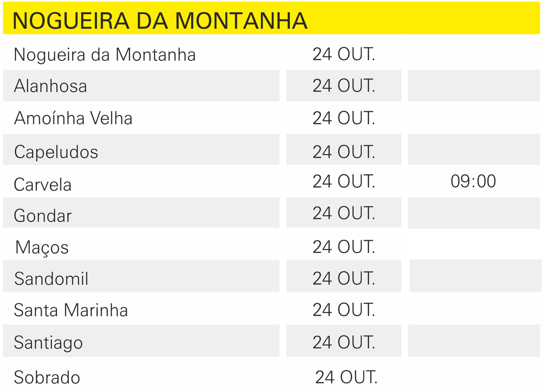Screen dimensions: 542x392
Task: Select the 24 OUT. date for Capeludos
Action: 344,152
